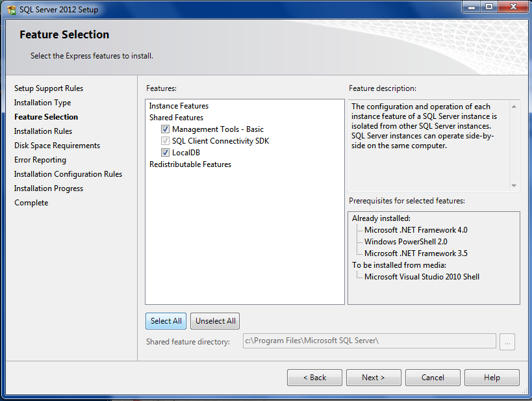Click the Select All button
Screen dimensions: 532x401
166,321
